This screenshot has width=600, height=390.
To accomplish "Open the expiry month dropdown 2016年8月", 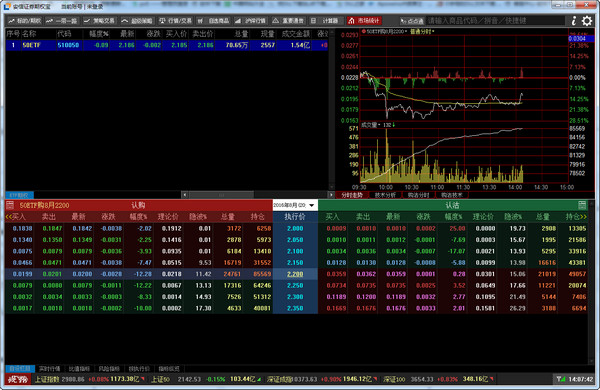I will (x=295, y=205).
